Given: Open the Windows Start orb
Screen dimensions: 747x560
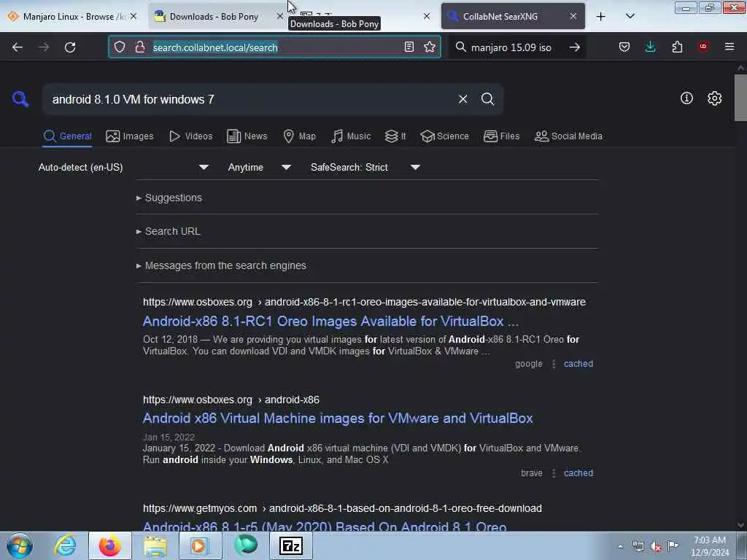Looking at the screenshot, I should tap(20, 545).
